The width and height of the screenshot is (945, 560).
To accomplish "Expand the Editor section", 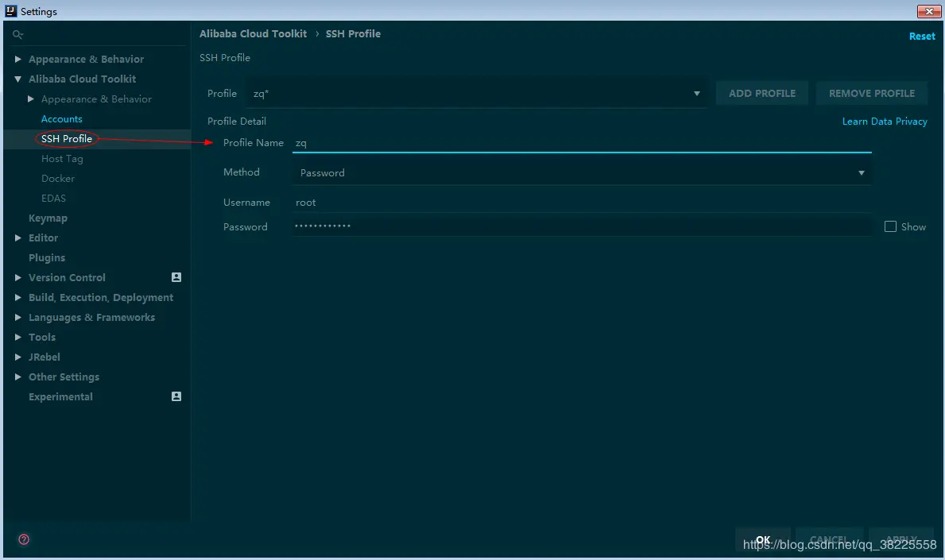I will [x=18, y=238].
